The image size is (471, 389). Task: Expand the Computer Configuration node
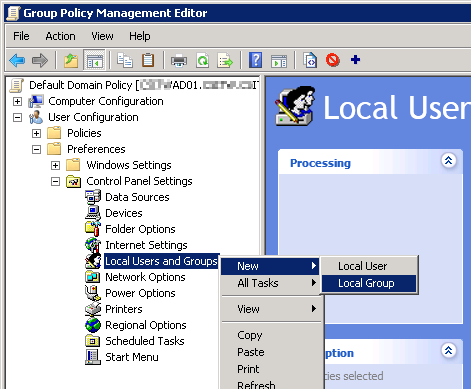(x=17, y=101)
